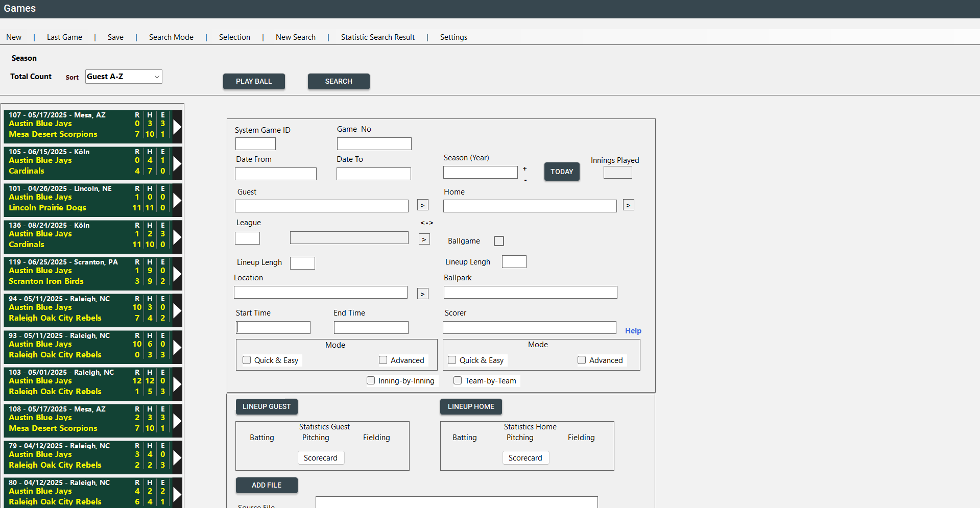The width and height of the screenshot is (980, 508).
Task: Click the Guest team picker arrow button
Action: [422, 205]
